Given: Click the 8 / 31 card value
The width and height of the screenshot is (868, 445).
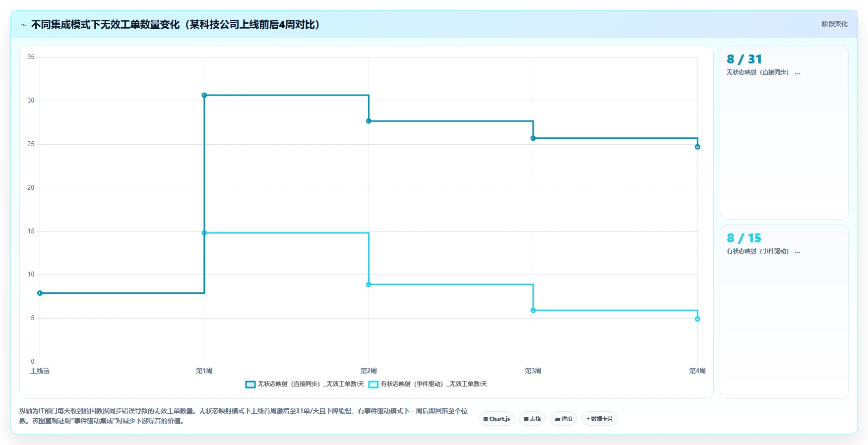Looking at the screenshot, I should point(744,59).
